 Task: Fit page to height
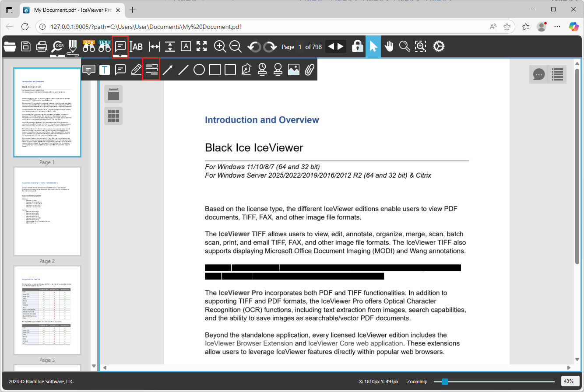(170, 46)
